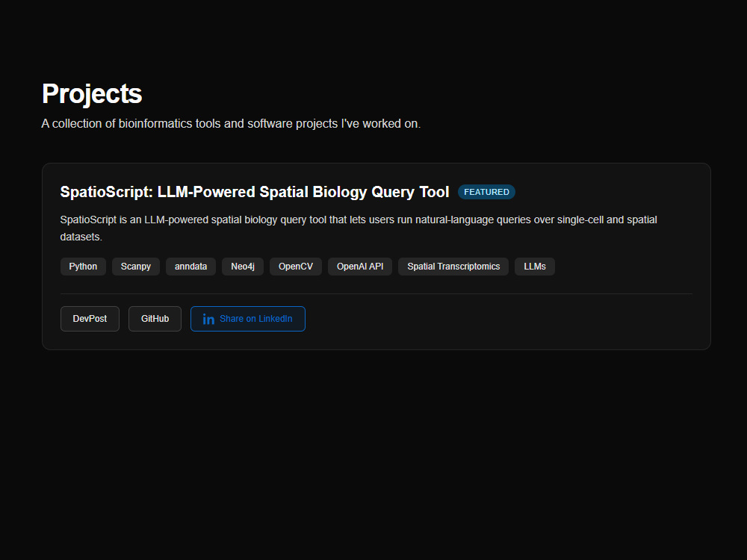The height and width of the screenshot is (560, 747).
Task: Click the SpatioScript description paragraph
Action: click(x=359, y=228)
